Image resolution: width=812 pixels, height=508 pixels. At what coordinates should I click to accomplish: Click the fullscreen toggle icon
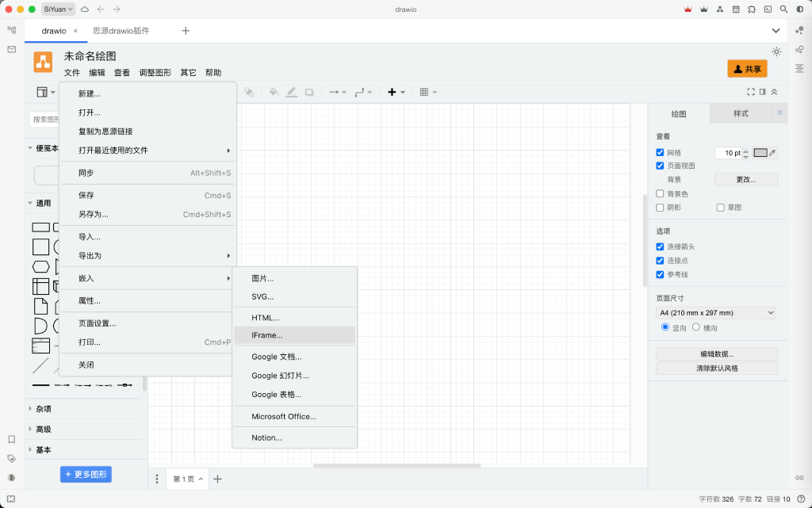[750, 92]
